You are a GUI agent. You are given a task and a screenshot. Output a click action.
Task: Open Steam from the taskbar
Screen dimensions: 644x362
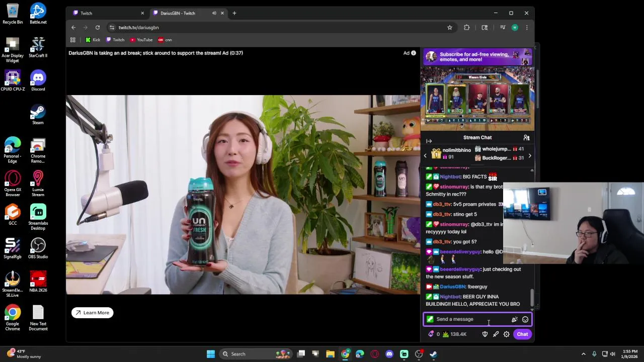coord(433,354)
